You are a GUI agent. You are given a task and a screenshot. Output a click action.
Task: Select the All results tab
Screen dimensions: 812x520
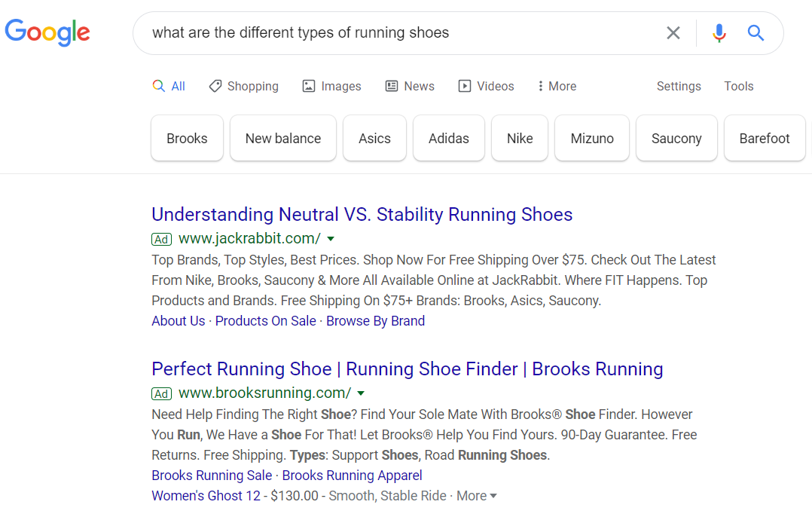(x=169, y=86)
